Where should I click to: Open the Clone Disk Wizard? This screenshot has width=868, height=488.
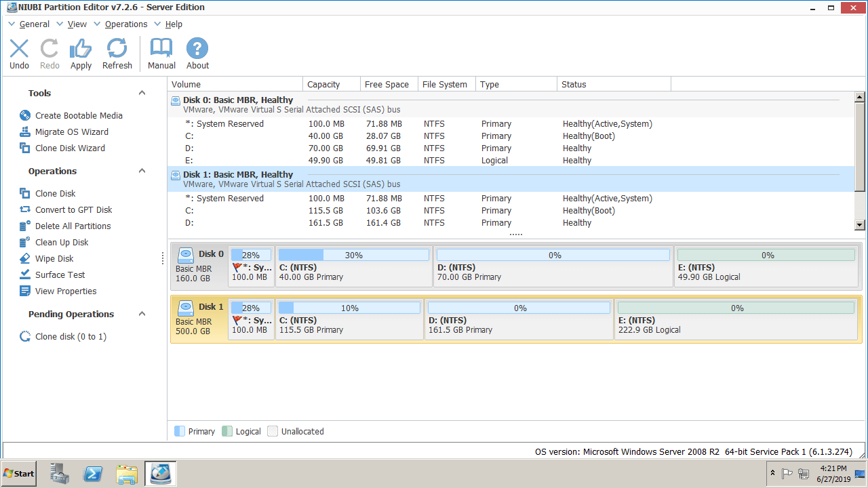(x=70, y=148)
